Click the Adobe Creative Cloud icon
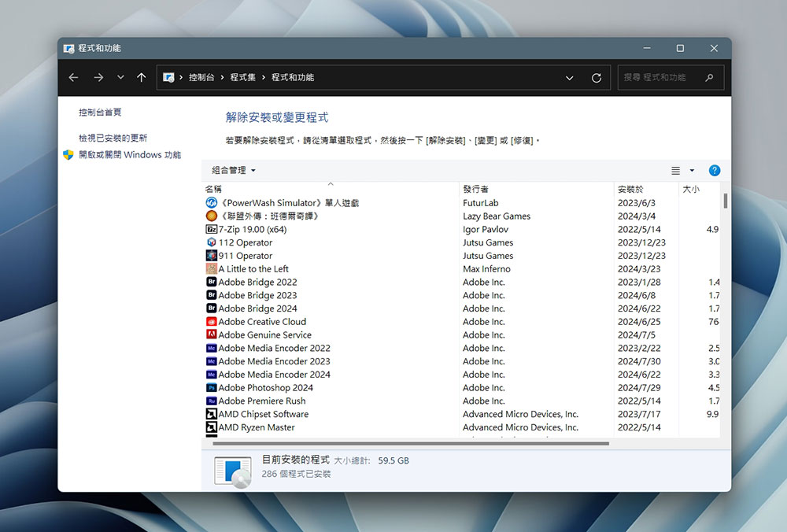787x532 pixels. [211, 322]
